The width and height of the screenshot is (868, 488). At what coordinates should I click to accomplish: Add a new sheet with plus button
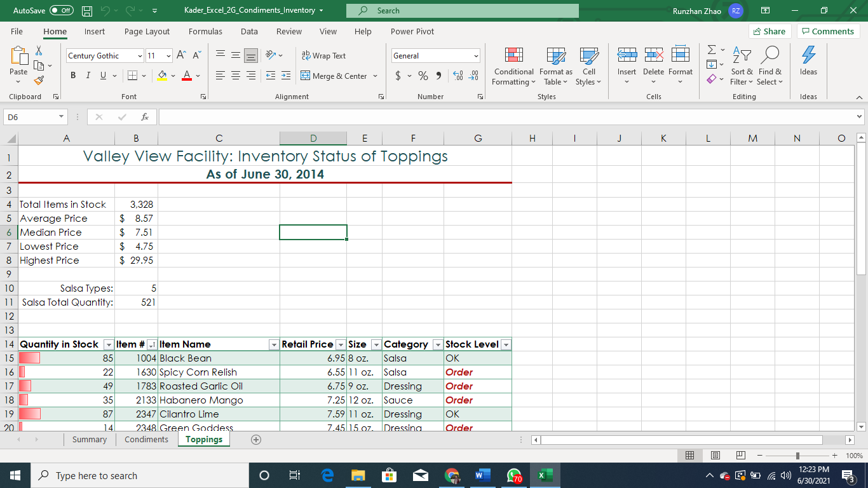[x=255, y=440]
